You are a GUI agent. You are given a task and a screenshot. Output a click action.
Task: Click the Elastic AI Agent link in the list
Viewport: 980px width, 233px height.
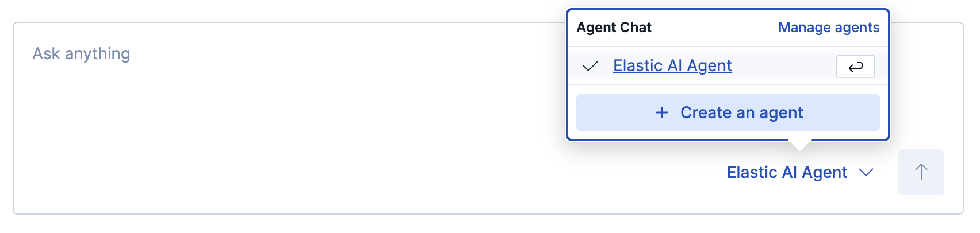[672, 66]
